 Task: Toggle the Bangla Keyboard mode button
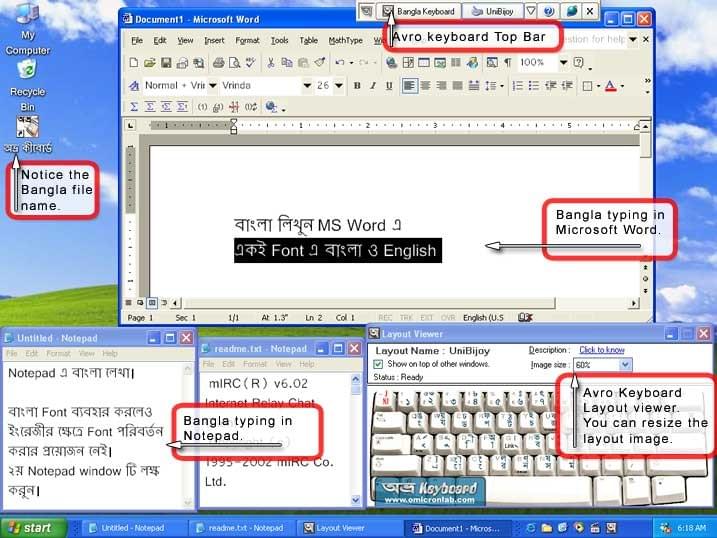click(x=418, y=11)
